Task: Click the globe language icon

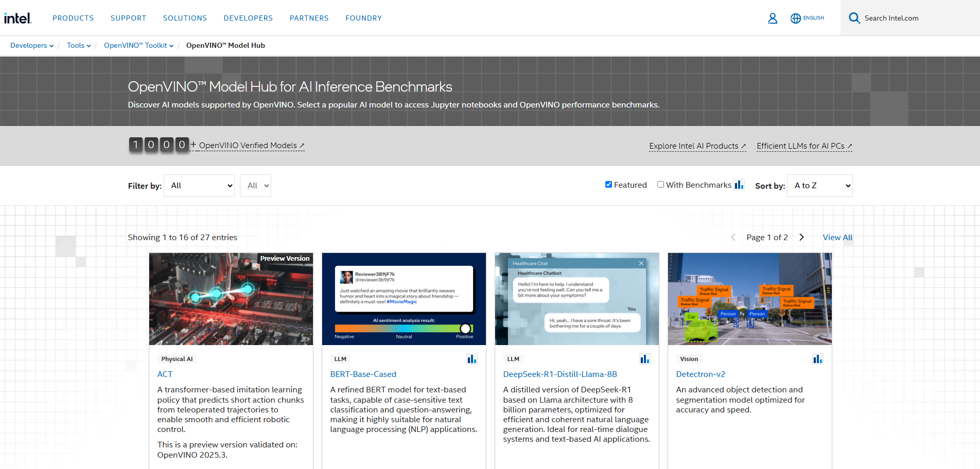Action: [796, 19]
